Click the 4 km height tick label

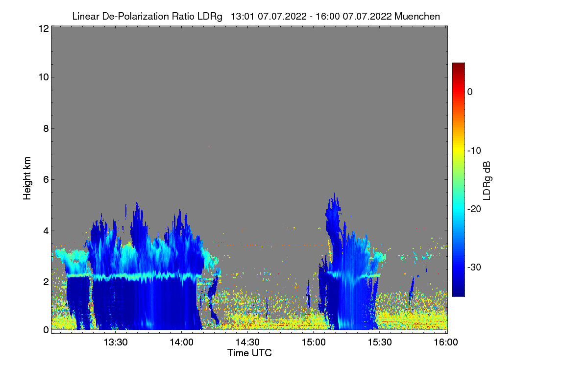[x=45, y=231]
